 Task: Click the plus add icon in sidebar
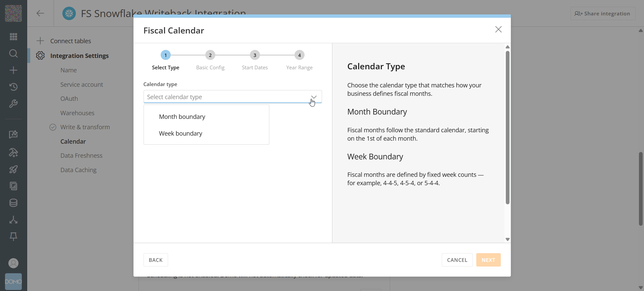tap(13, 70)
